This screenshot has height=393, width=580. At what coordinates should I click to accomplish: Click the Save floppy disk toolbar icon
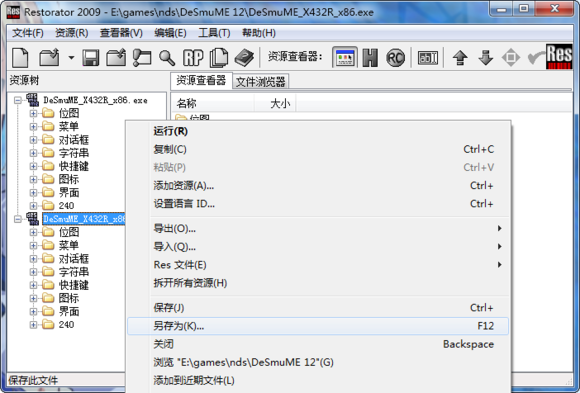point(91,58)
